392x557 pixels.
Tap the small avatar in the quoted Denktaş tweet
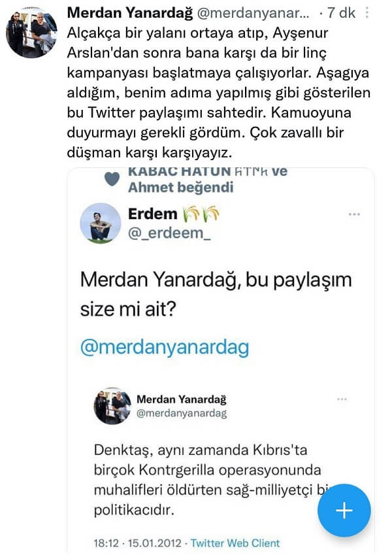coord(112,406)
